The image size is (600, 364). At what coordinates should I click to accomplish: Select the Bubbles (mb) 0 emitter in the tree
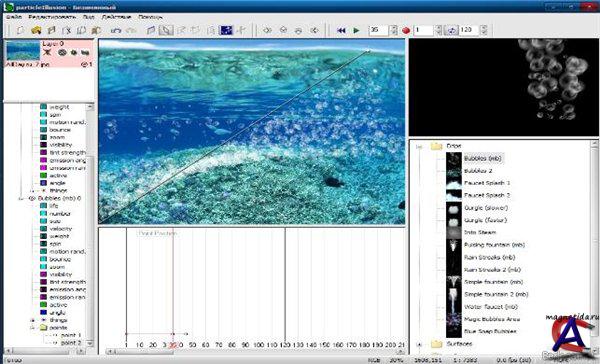[x=59, y=198]
